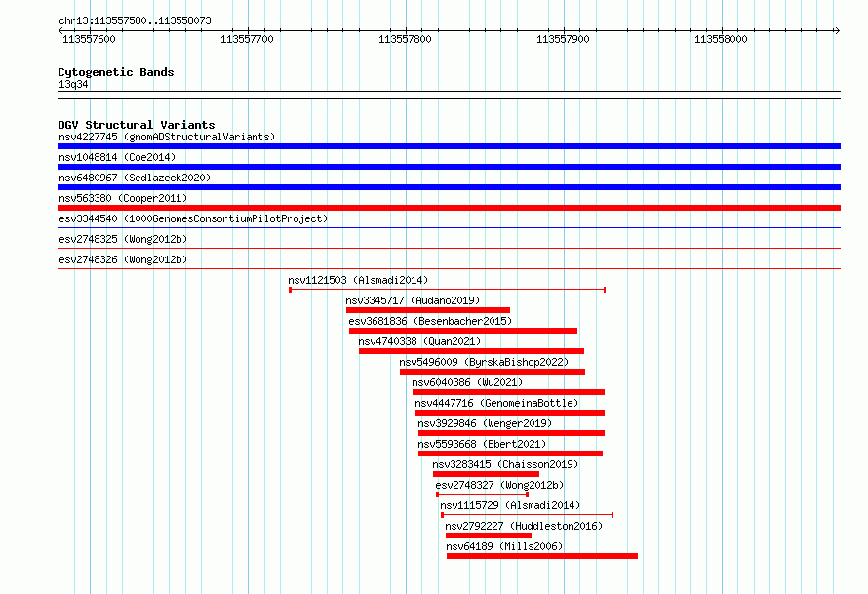Viewport: 868px width, 594px height.
Task: Select the 13q34 band label
Action: 73,84
